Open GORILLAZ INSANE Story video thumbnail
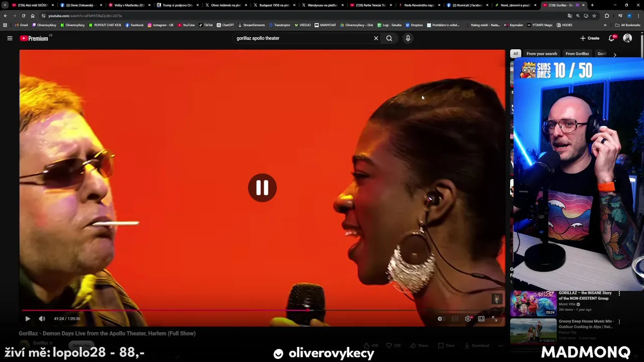The width and height of the screenshot is (644, 362). [x=533, y=303]
